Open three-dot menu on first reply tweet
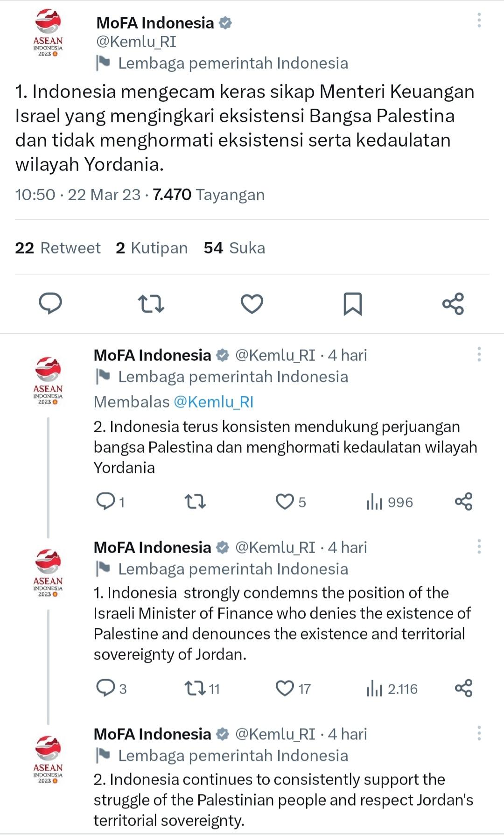The width and height of the screenshot is (504, 836). [x=479, y=354]
